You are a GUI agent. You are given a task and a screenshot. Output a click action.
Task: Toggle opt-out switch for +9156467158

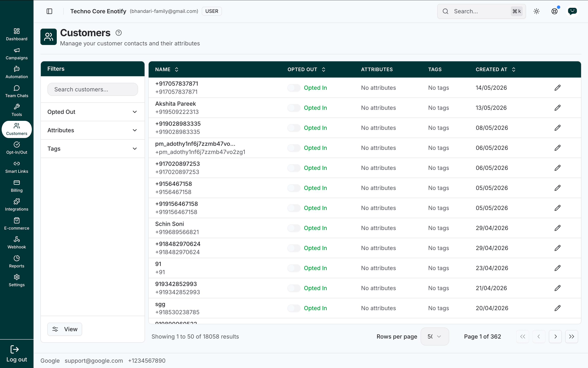294,188
